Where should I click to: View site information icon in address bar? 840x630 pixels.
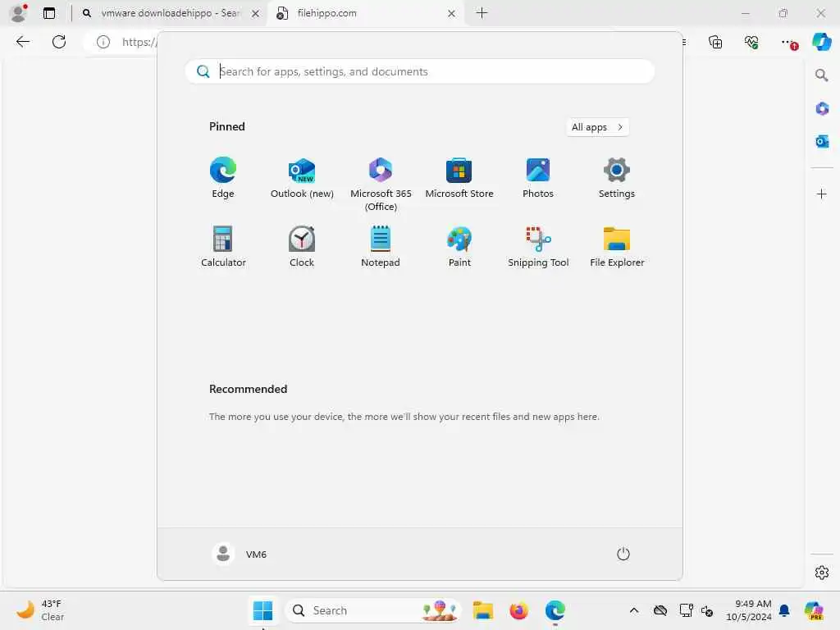103,42
